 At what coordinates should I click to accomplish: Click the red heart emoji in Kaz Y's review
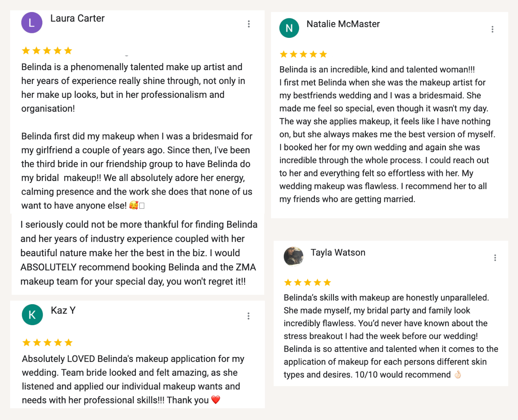click(x=215, y=400)
